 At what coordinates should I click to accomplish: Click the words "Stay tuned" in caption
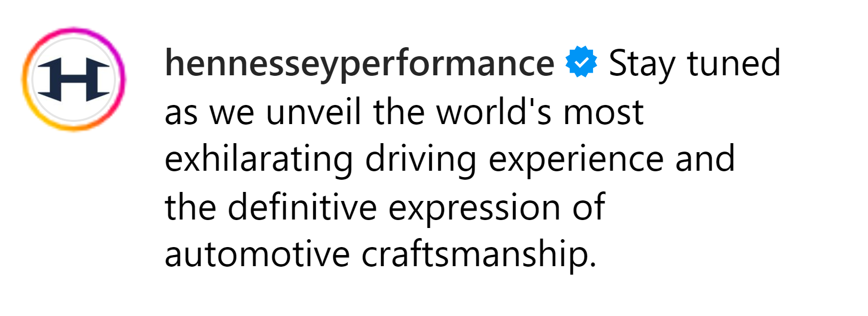(x=694, y=64)
